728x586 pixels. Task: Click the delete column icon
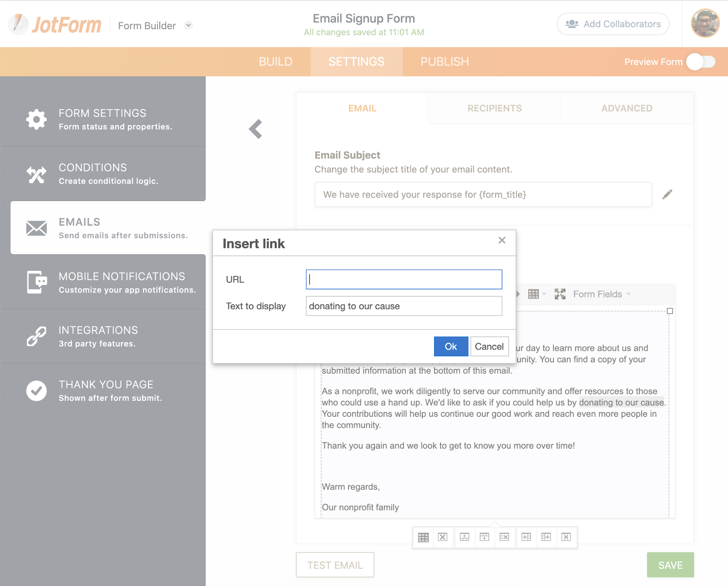(x=566, y=537)
